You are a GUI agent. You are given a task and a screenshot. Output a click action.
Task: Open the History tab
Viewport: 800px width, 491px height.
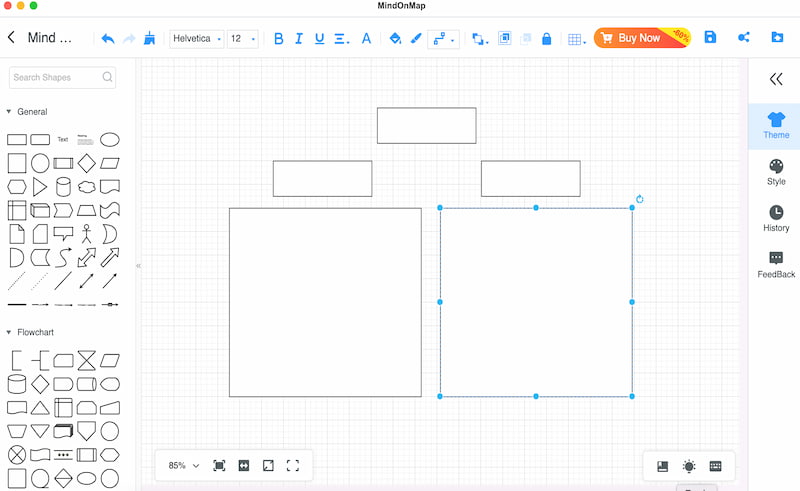776,218
